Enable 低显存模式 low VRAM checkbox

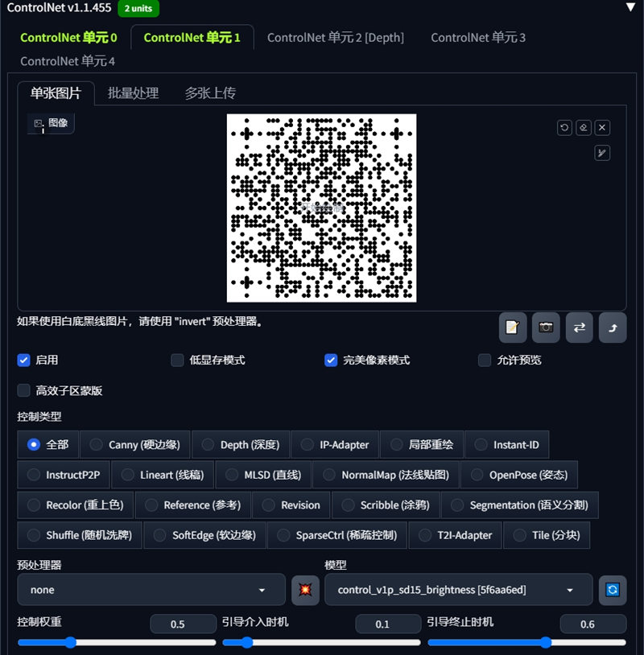[x=177, y=360]
